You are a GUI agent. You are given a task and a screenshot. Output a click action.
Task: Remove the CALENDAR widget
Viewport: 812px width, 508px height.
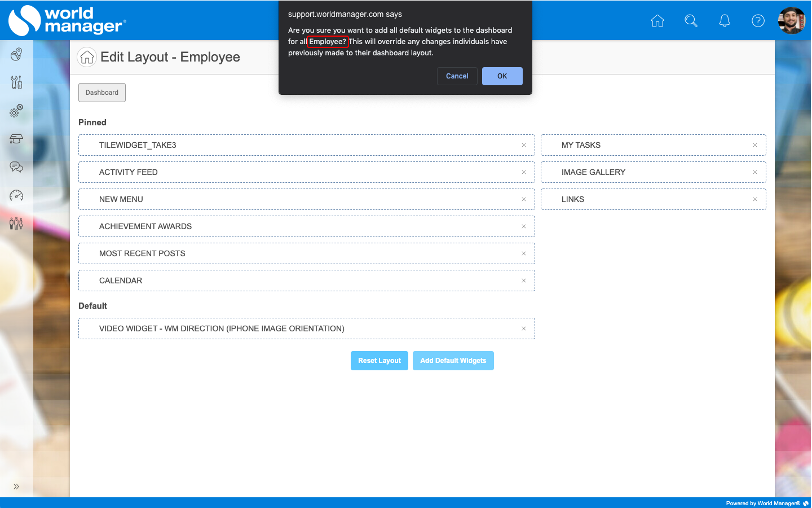(523, 281)
